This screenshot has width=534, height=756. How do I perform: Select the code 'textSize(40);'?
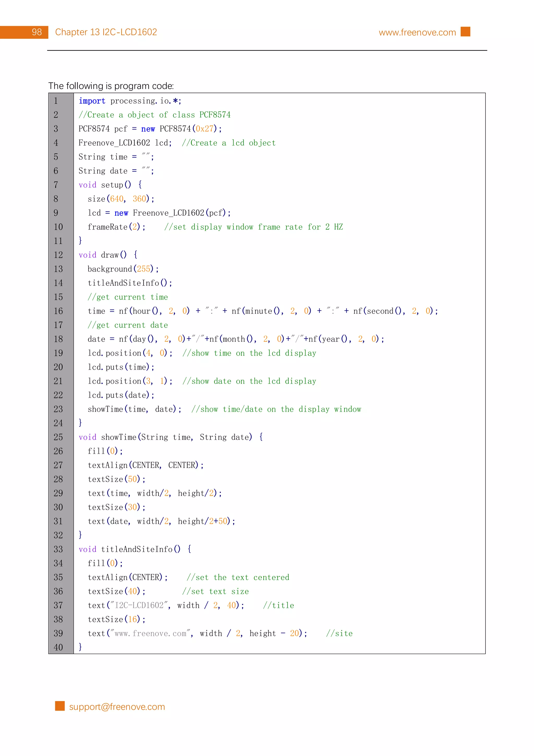click(117, 591)
